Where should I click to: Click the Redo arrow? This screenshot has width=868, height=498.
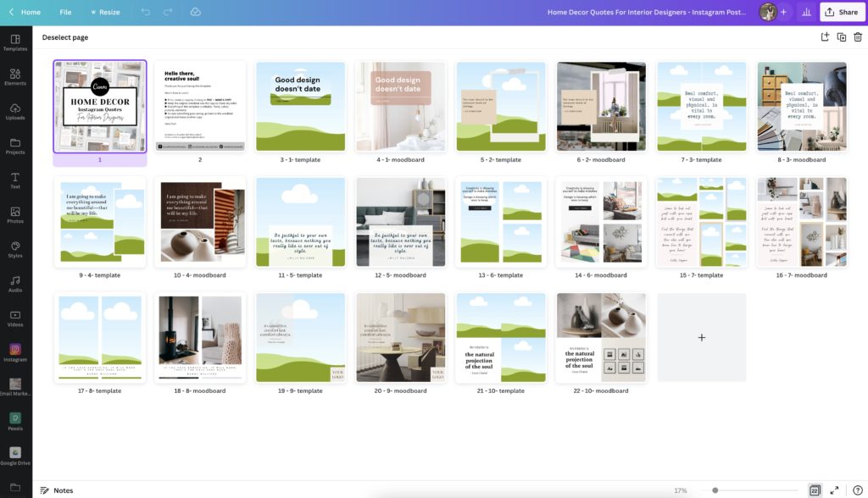point(169,12)
